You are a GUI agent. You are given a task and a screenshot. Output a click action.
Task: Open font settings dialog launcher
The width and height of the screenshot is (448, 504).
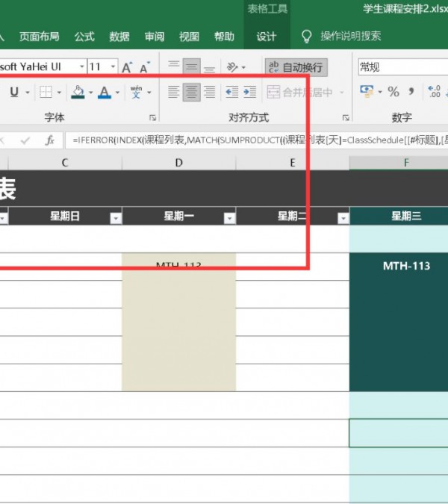(x=152, y=118)
